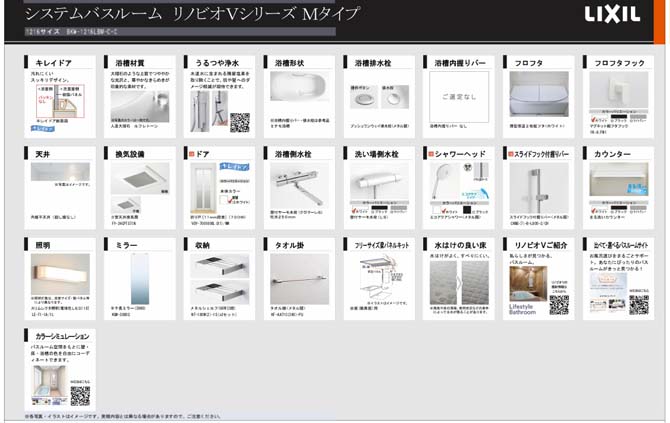Image resolution: width=670 pixels, height=423 pixels.
Task: Open the small ventilation fan image in 換気設備
Action: tap(126, 205)
